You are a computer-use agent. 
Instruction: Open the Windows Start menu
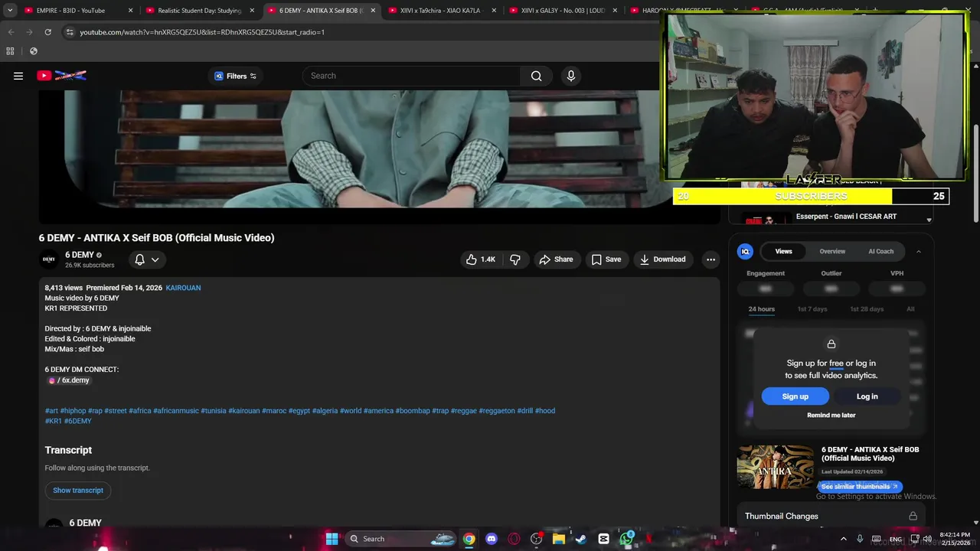[x=332, y=539]
